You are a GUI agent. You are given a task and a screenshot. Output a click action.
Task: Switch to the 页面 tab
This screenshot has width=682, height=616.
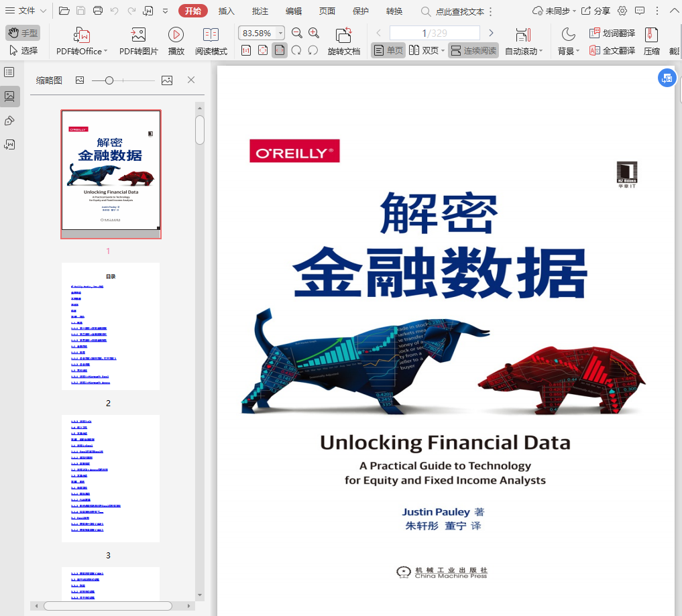(x=327, y=11)
